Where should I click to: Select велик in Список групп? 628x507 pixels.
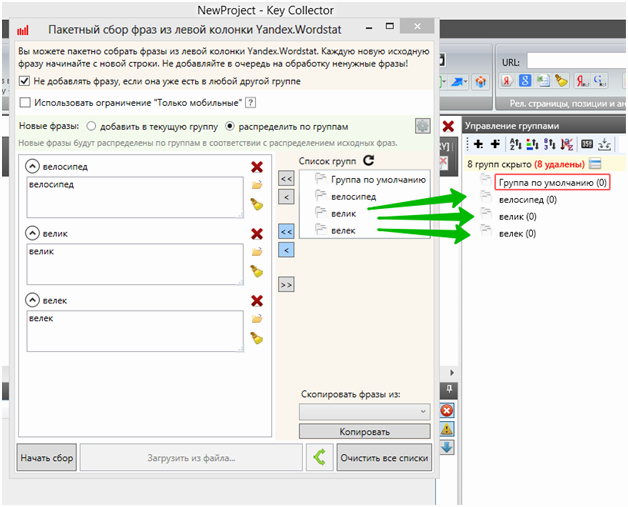(344, 214)
